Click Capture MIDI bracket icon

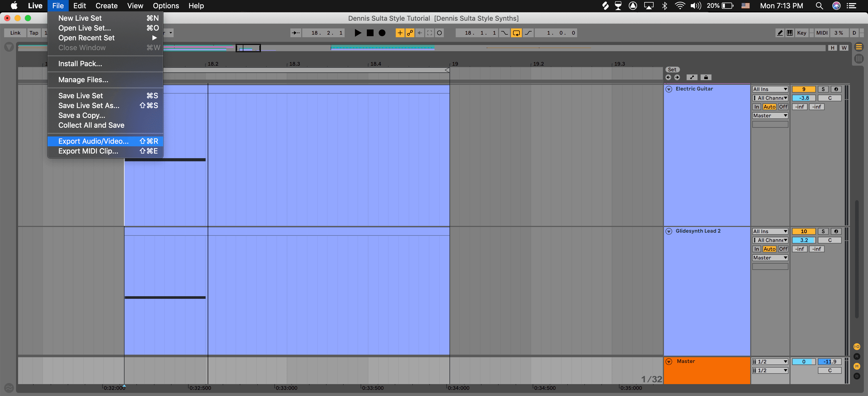430,33
